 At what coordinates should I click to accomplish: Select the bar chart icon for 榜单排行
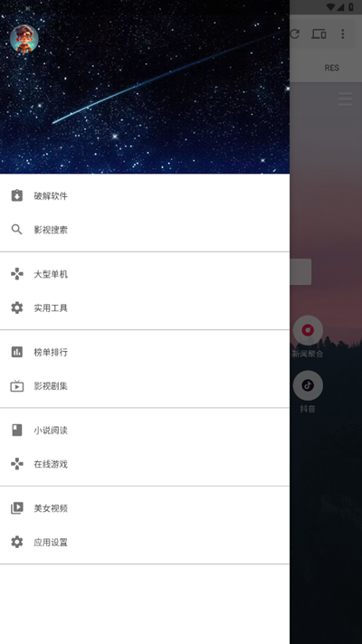(x=17, y=352)
